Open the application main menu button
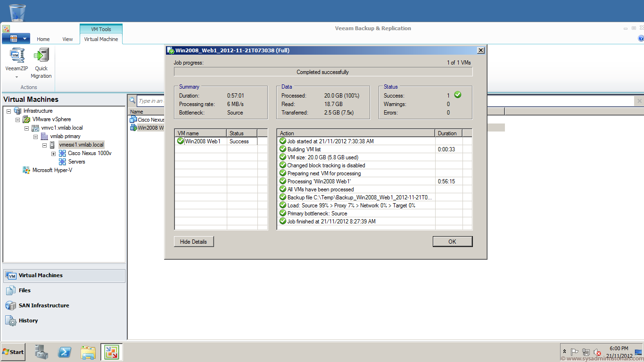The image size is (644, 362). point(16,39)
